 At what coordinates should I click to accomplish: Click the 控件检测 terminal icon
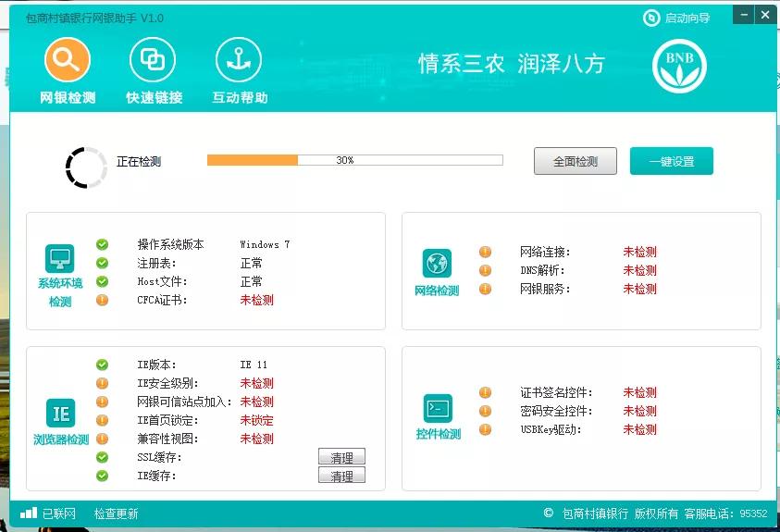tap(438, 409)
